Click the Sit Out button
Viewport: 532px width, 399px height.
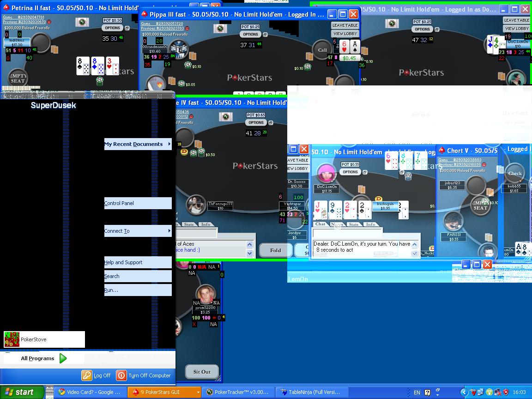202,372
